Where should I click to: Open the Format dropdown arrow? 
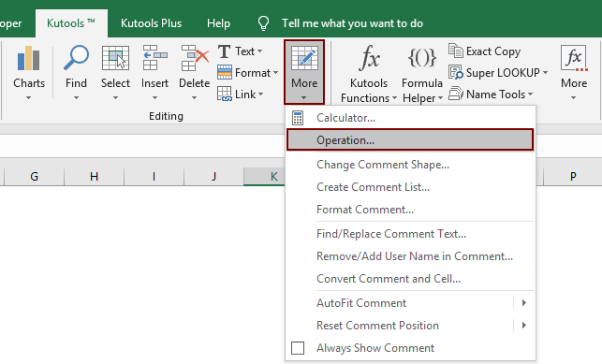pyautogui.click(x=275, y=72)
